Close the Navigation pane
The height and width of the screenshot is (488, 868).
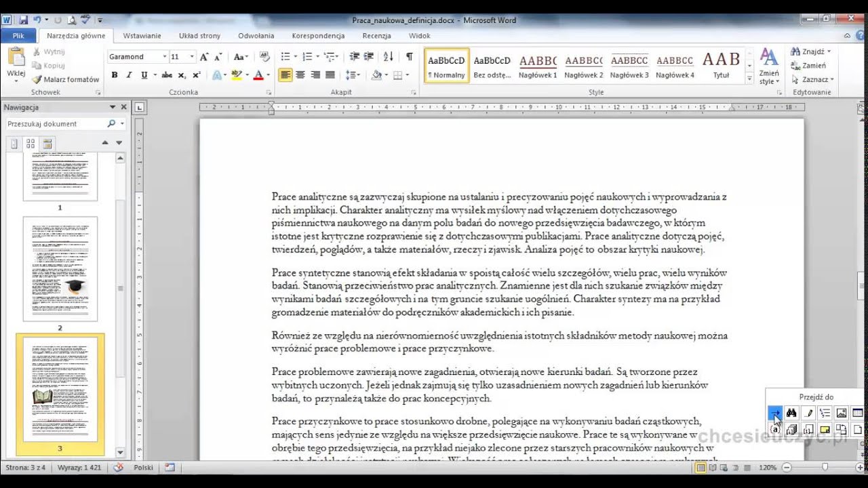click(x=124, y=107)
